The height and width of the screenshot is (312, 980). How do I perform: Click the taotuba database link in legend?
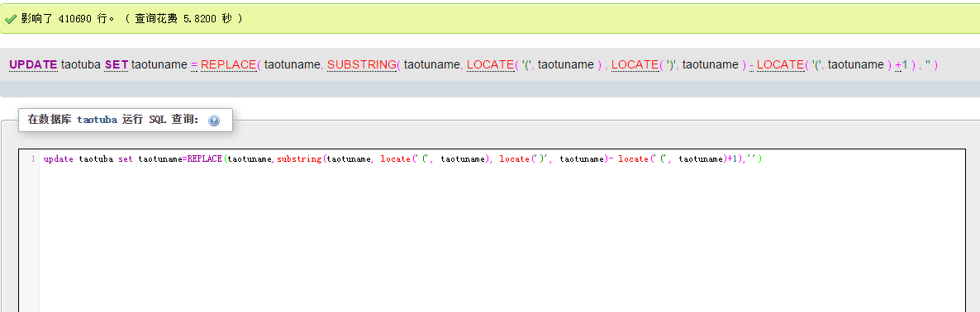[97, 120]
